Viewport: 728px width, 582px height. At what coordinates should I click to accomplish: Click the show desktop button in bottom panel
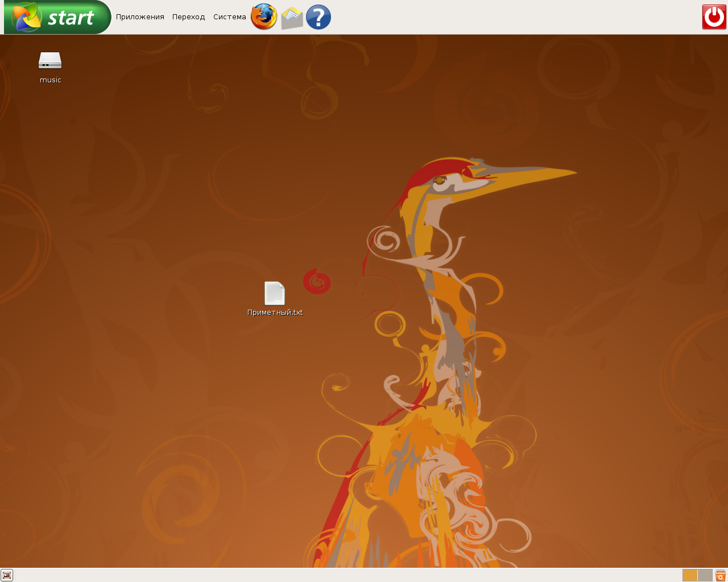point(7,575)
